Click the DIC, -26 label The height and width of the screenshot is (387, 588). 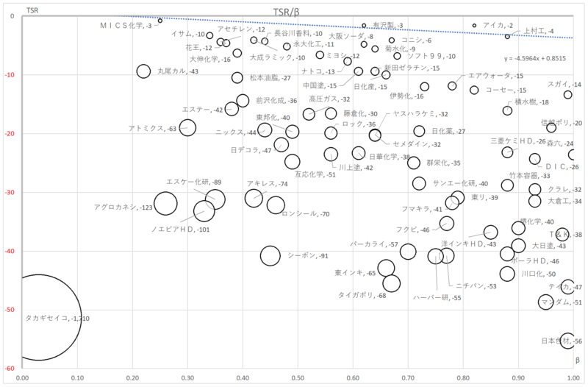pos(562,167)
